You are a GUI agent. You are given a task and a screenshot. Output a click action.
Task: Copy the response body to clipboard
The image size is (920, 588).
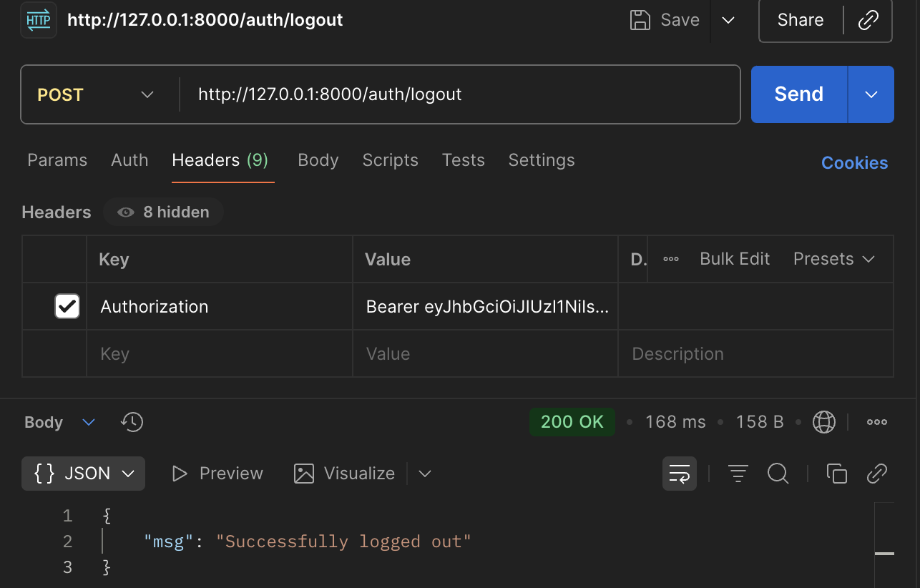pos(836,474)
